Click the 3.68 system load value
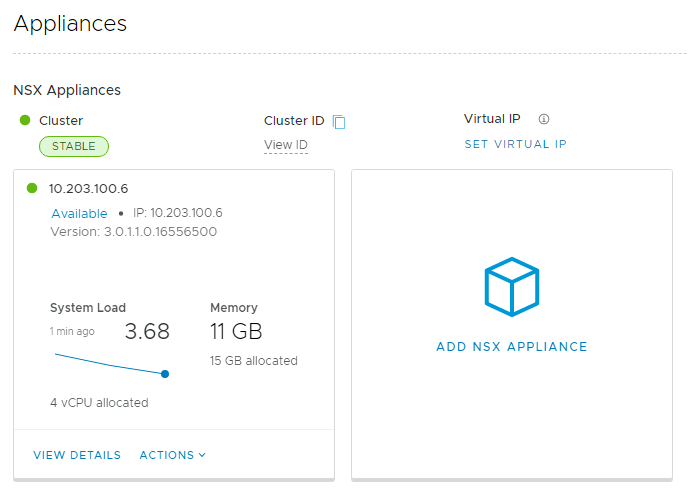The width and height of the screenshot is (688, 492). point(147,331)
